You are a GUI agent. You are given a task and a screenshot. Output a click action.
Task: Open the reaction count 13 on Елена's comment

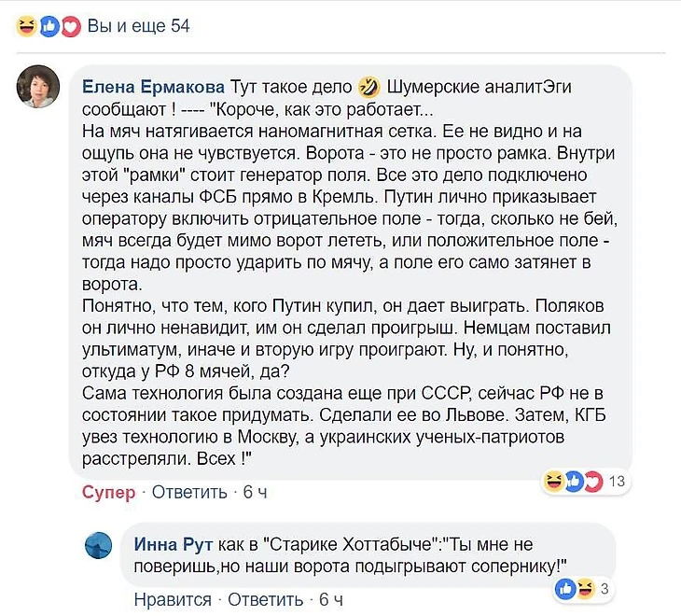click(616, 482)
